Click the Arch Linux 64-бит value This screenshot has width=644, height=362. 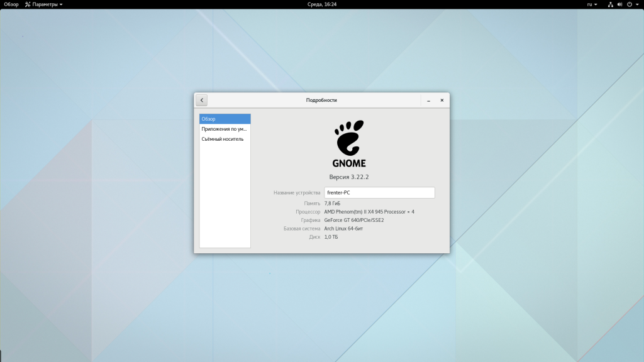343,229
